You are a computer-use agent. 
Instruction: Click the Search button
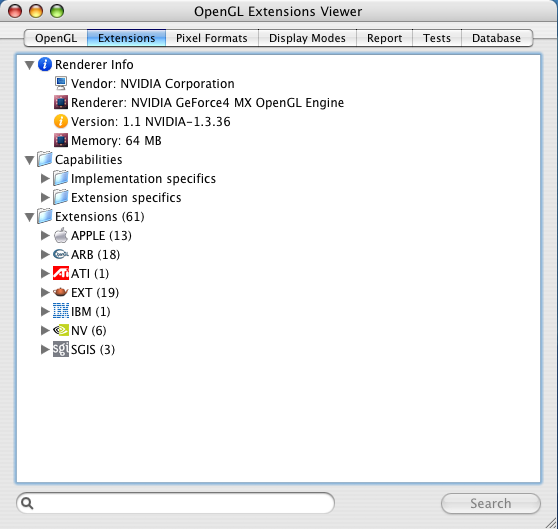491,503
